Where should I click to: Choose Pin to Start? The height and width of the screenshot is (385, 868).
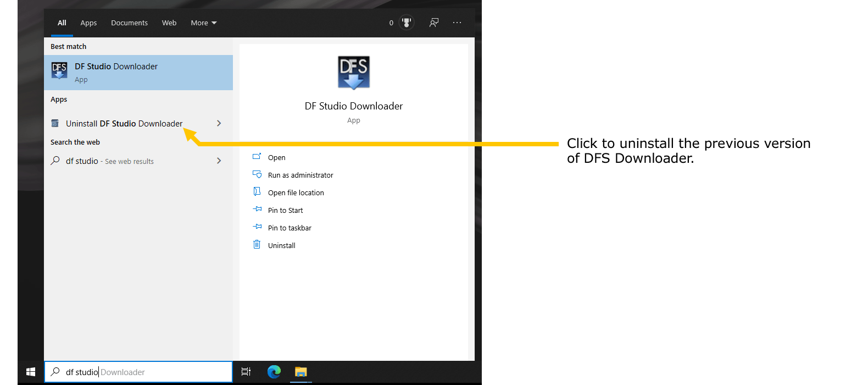coord(285,210)
